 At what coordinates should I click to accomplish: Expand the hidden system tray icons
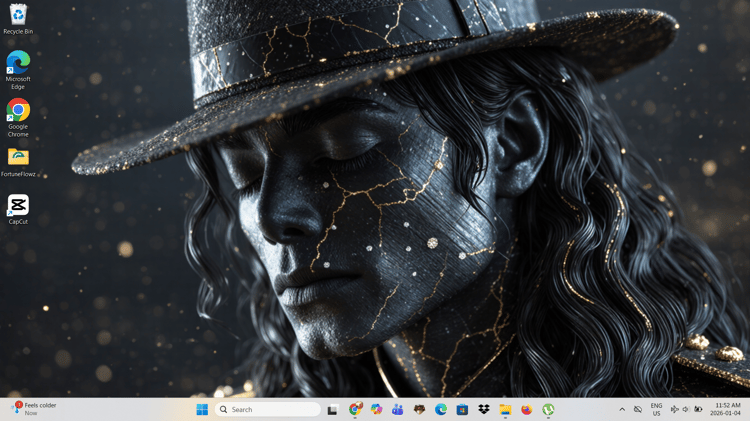coord(622,410)
